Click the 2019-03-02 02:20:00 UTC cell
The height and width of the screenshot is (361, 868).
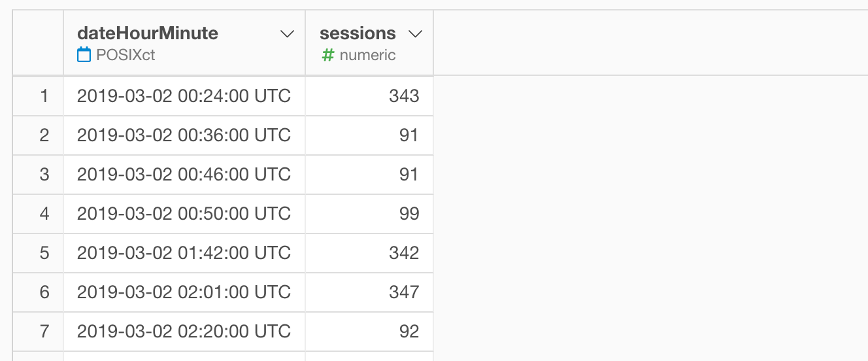coord(184,332)
